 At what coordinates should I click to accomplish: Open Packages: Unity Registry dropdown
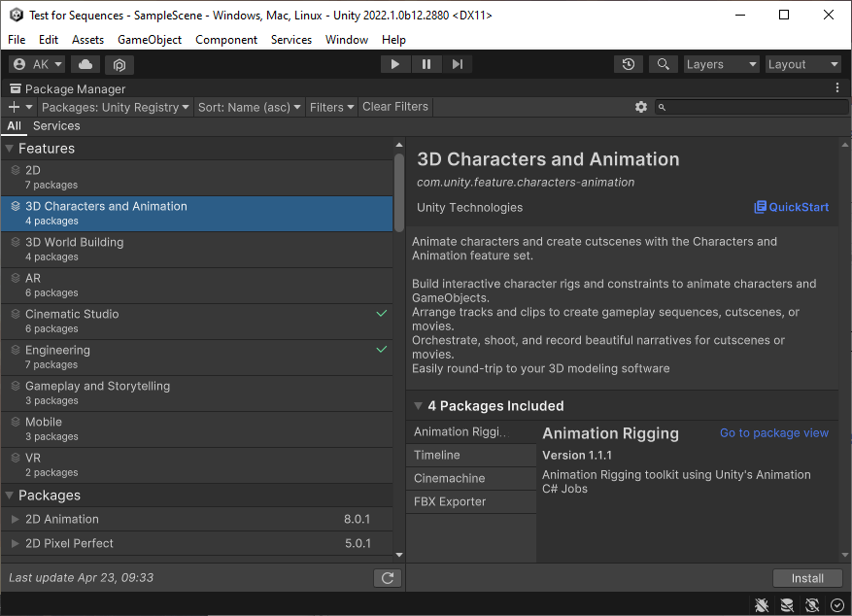116,107
